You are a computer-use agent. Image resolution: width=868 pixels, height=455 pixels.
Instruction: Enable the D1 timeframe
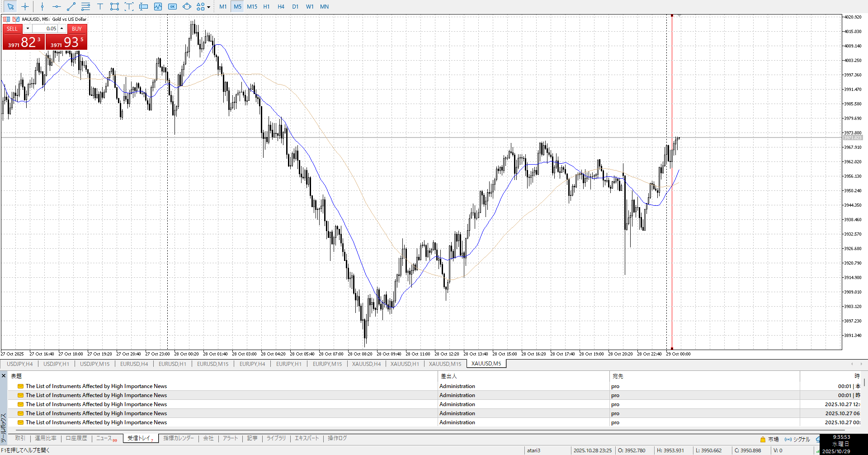[x=295, y=6]
